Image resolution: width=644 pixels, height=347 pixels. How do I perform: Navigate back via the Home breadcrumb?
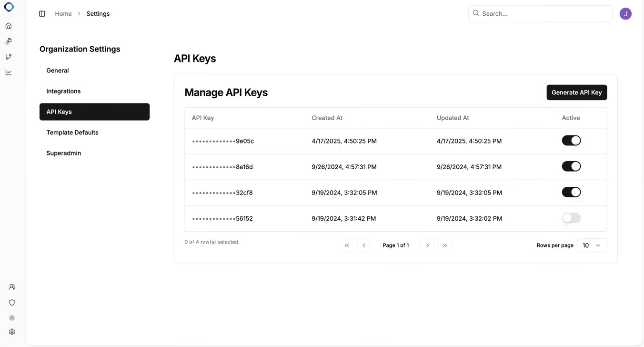point(63,13)
